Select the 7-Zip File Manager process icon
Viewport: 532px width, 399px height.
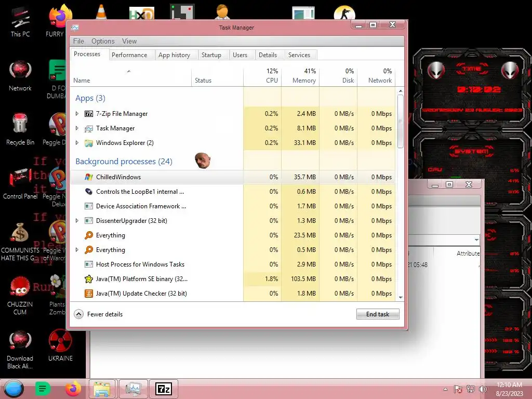[88, 114]
